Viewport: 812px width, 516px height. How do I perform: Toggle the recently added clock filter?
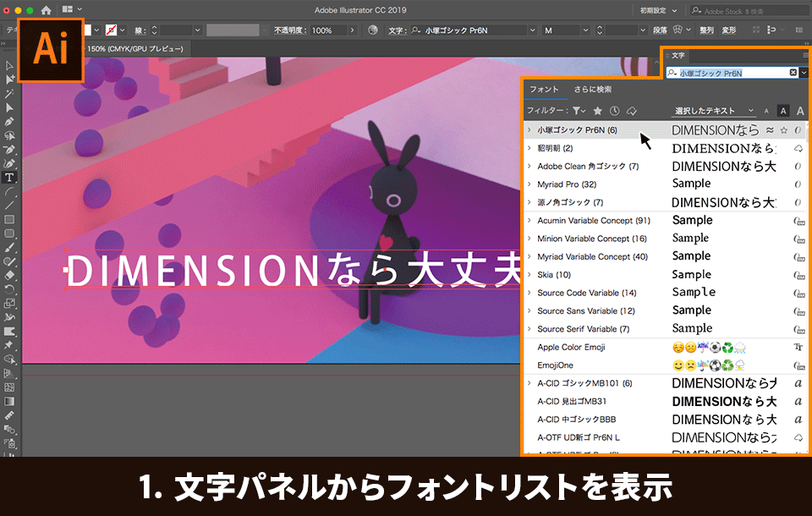coord(615,110)
